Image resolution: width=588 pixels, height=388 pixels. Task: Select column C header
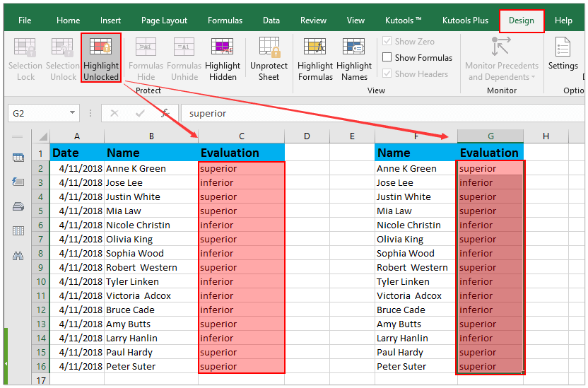coord(242,136)
